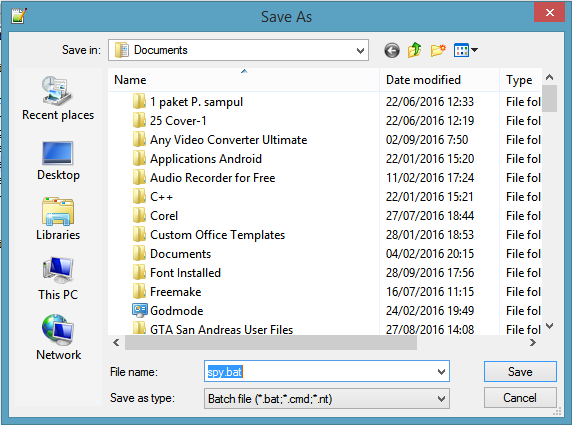This screenshot has height=425, width=572.
Task: Click folder icon of Font Installed
Action: click(139, 272)
